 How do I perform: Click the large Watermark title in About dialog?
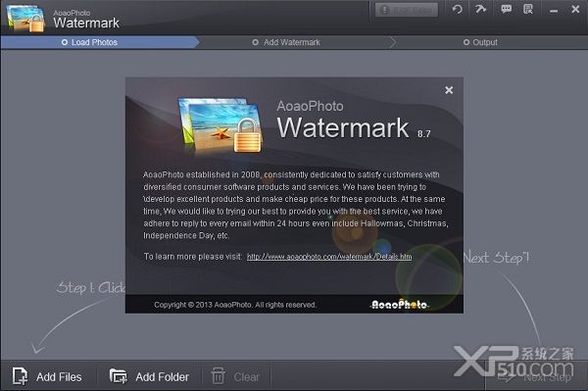[x=343, y=127]
